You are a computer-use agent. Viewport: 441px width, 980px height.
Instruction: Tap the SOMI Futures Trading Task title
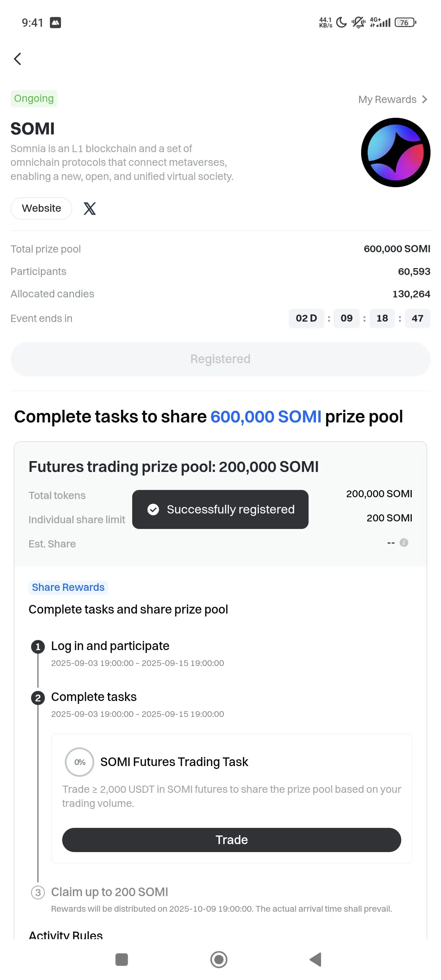point(174,762)
